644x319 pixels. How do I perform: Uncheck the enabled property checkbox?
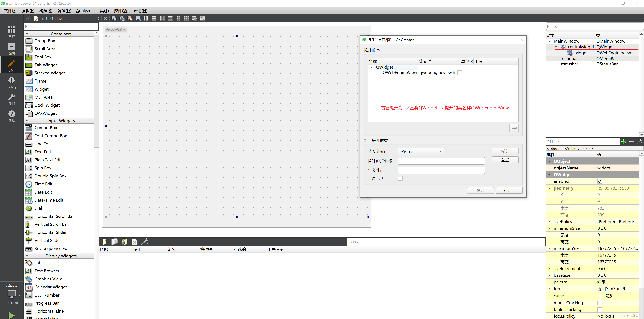(x=600, y=181)
